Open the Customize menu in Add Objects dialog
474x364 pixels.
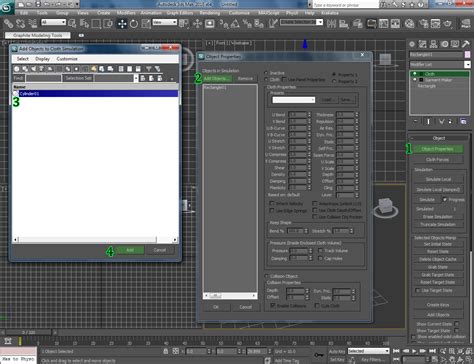pos(67,59)
